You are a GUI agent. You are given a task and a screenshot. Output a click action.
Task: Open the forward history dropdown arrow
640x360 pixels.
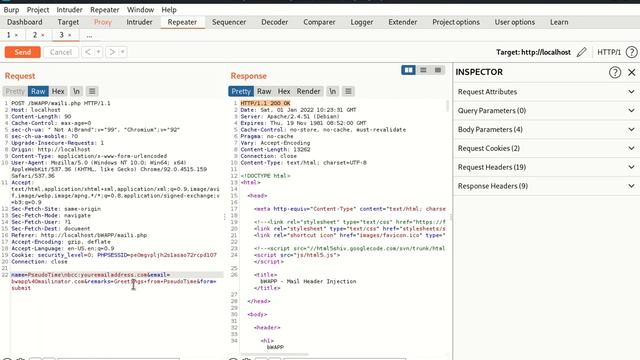tap(122, 52)
